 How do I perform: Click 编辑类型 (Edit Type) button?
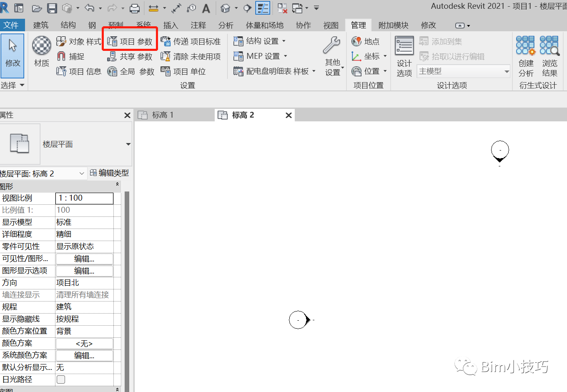click(109, 173)
